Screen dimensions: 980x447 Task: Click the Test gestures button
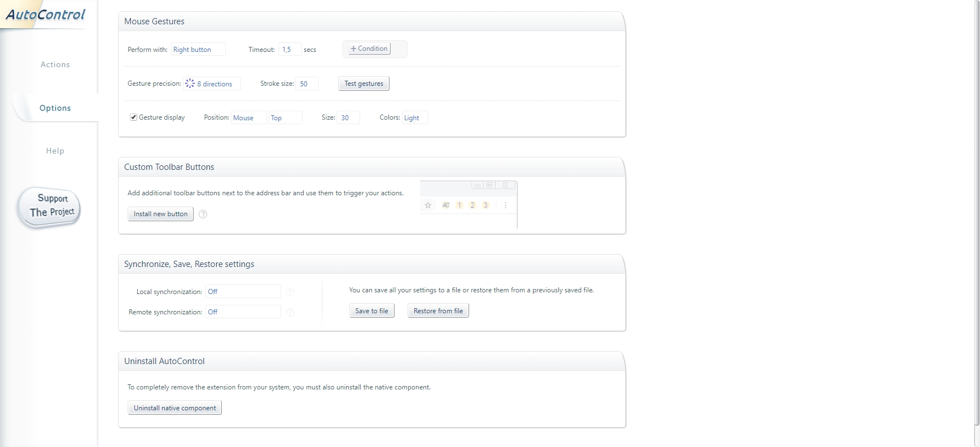[364, 84]
